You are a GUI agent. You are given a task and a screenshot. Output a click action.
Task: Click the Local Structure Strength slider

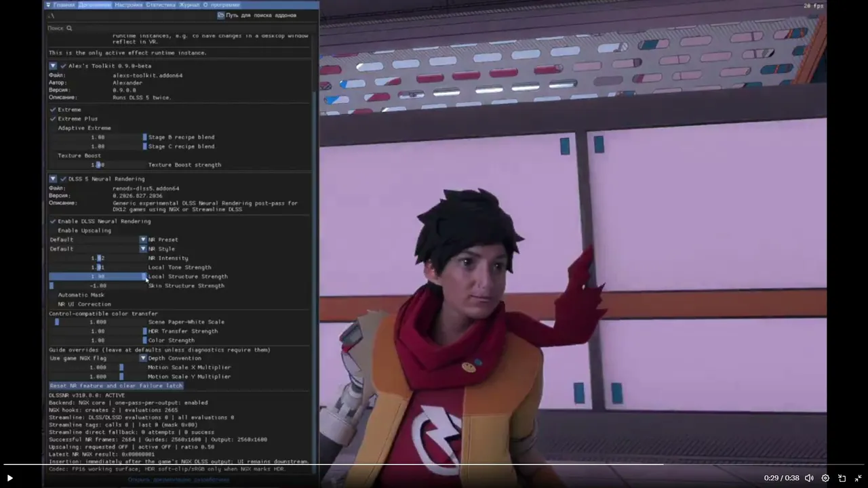98,277
